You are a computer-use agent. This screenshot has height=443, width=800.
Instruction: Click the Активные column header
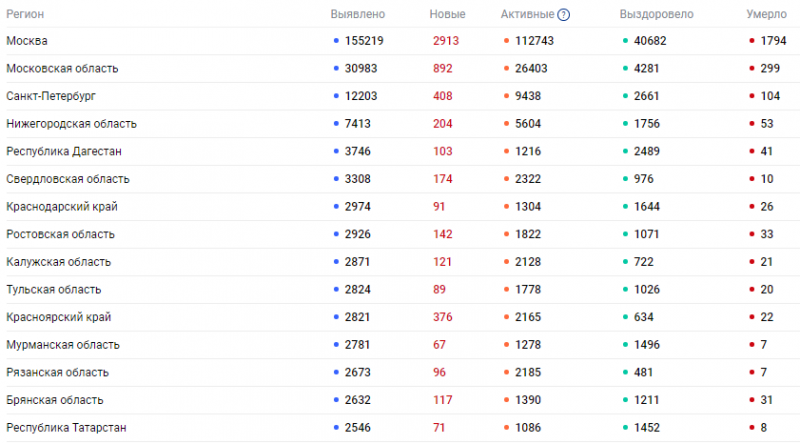(527, 14)
